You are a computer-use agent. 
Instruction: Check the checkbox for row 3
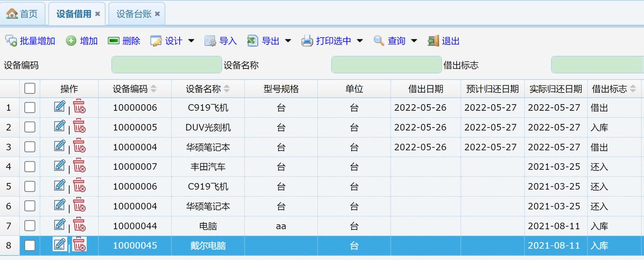point(30,147)
